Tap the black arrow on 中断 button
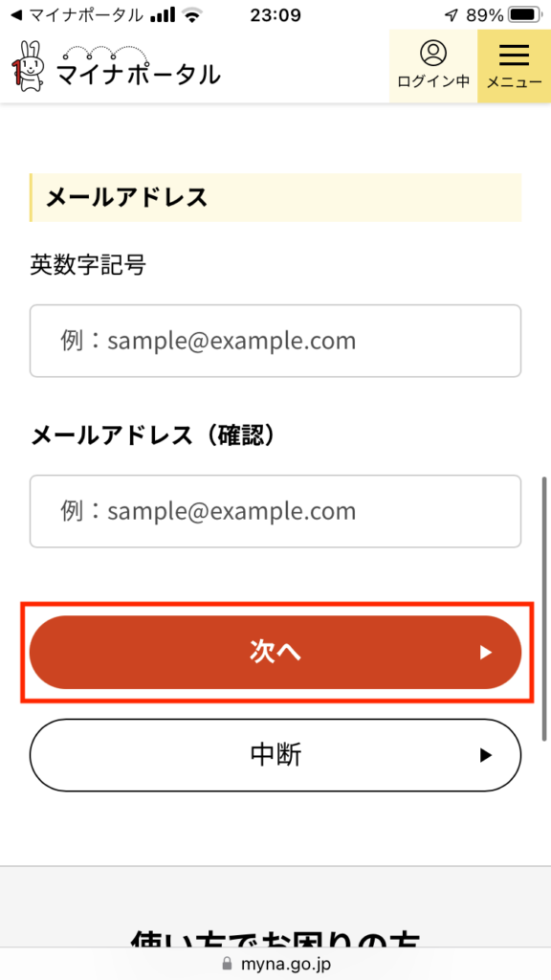The height and width of the screenshot is (980, 551). coord(485,756)
